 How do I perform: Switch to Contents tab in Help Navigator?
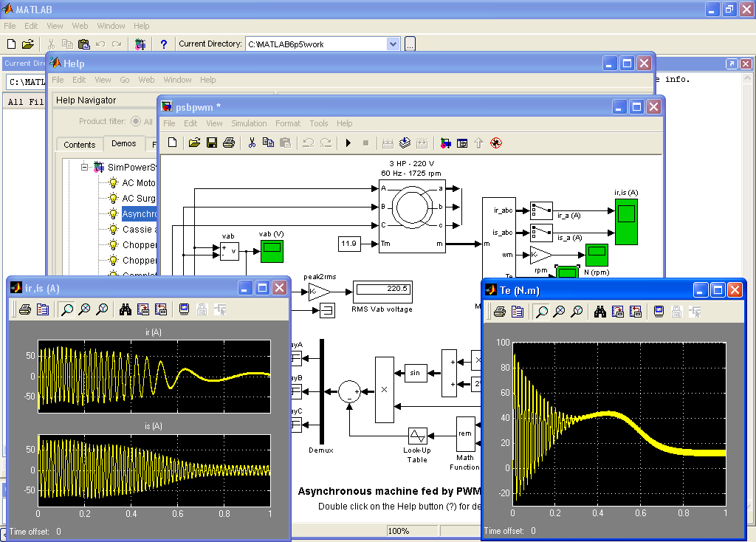pos(79,145)
